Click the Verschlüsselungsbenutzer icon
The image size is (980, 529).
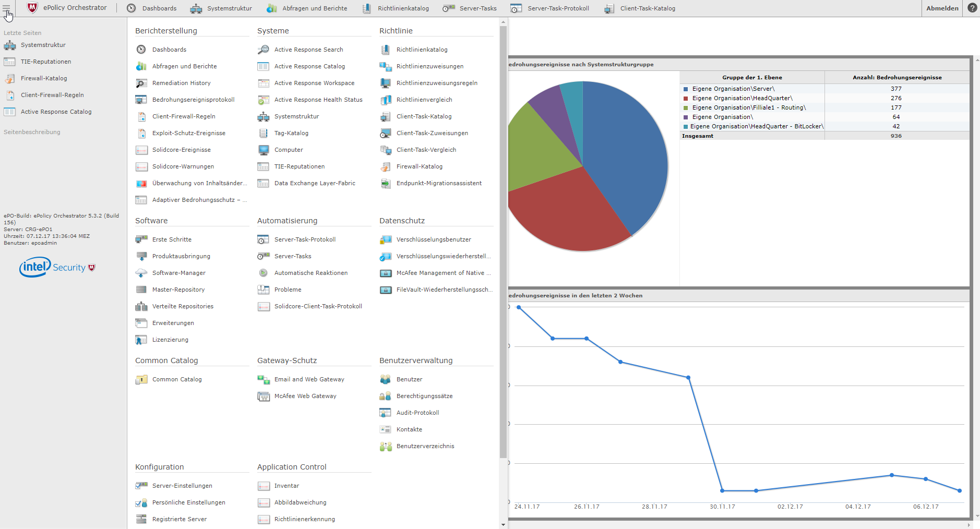385,239
